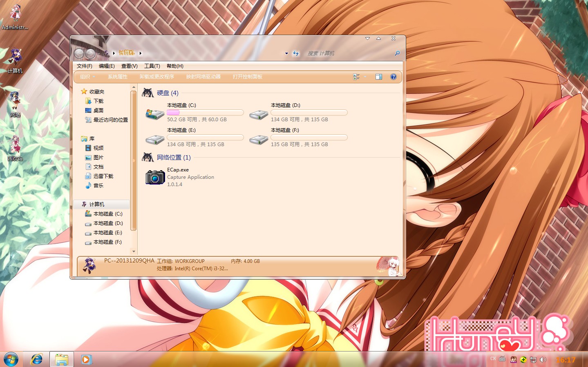Open the 查看(V) menu
Viewport: 588px width, 367px height.
click(130, 66)
